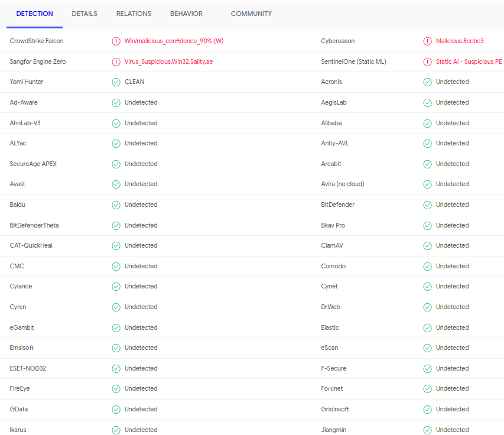The image size is (504, 435).
Task: Click the Cybereason engine name
Action: (x=338, y=41)
